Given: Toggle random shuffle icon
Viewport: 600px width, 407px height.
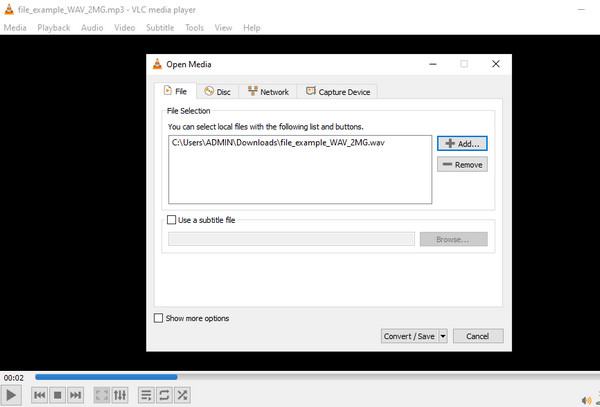Looking at the screenshot, I should pos(182,395).
